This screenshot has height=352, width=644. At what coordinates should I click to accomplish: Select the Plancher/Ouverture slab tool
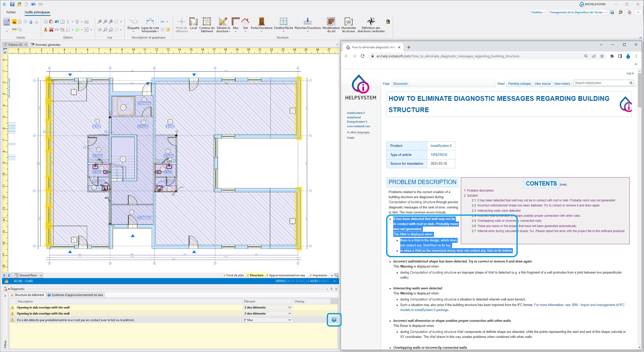[x=308, y=24]
